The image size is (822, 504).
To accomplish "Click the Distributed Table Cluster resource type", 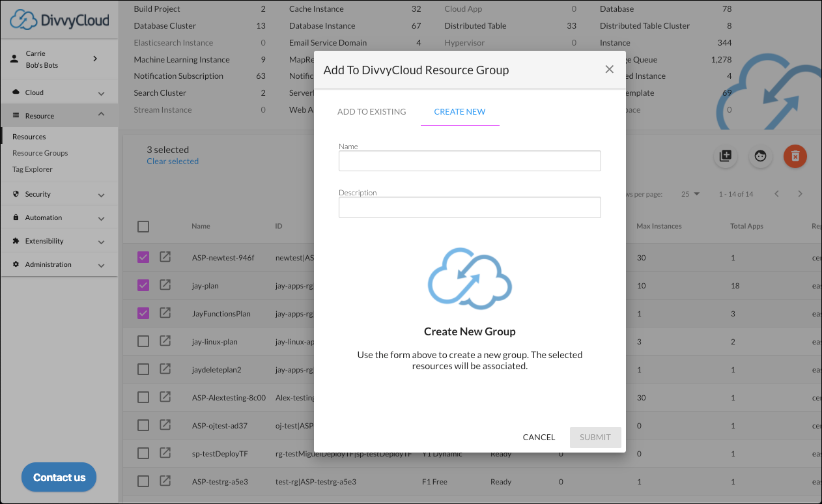I will 645,26.
